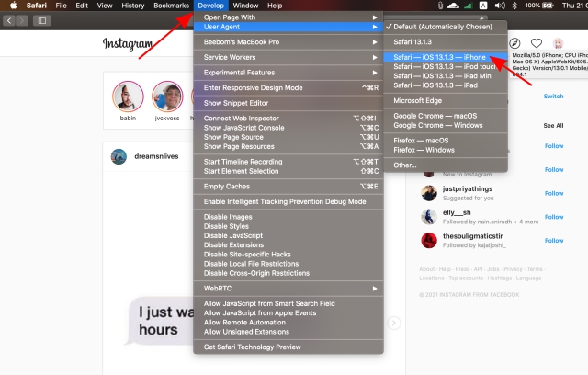
Task: Choose Microsoft Edge user agent
Action: click(446, 100)
